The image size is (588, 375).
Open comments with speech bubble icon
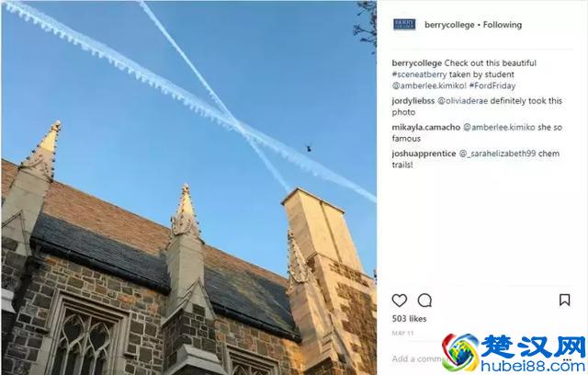click(x=424, y=301)
